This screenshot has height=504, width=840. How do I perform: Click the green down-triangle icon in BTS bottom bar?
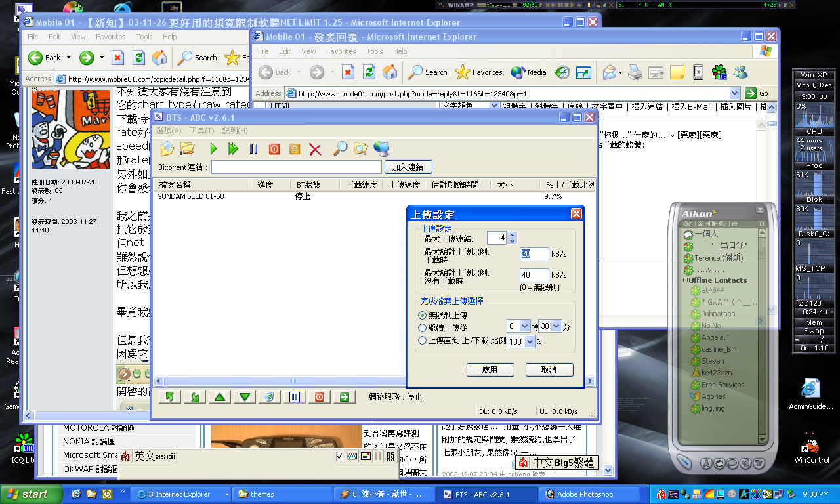(x=245, y=396)
